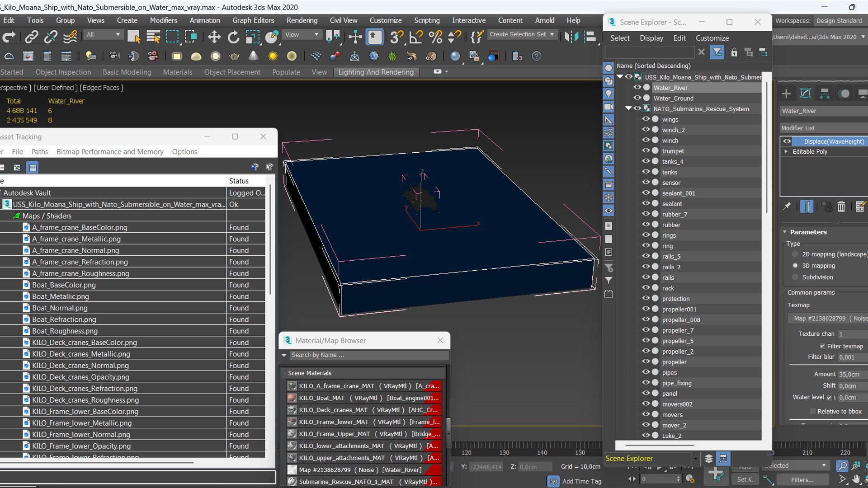Switch to Object Placement ribbon tab
Viewport: 868px width, 488px height.
point(232,72)
